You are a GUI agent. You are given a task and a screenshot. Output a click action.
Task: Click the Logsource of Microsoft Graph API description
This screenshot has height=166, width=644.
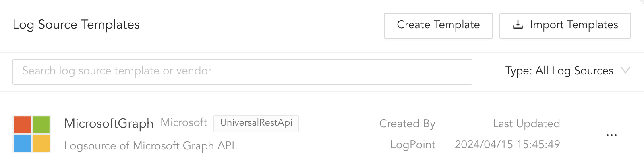pos(151,145)
